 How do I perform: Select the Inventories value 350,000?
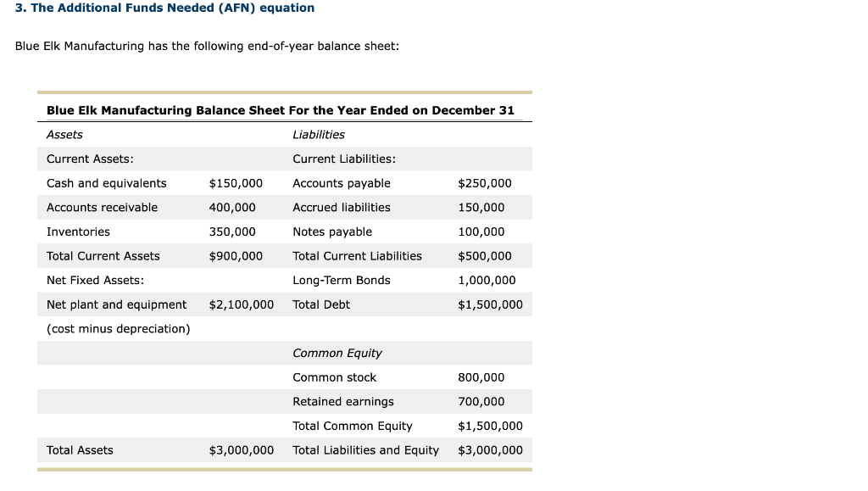pyautogui.click(x=232, y=232)
